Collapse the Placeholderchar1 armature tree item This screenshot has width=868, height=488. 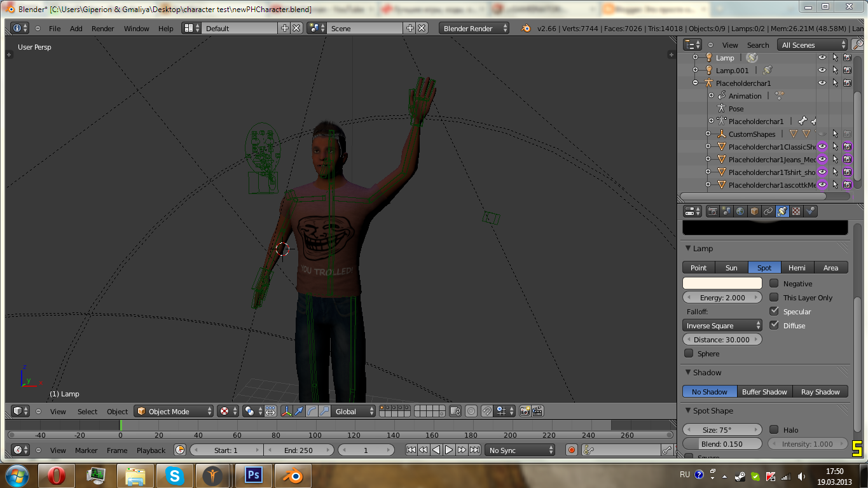coord(695,83)
